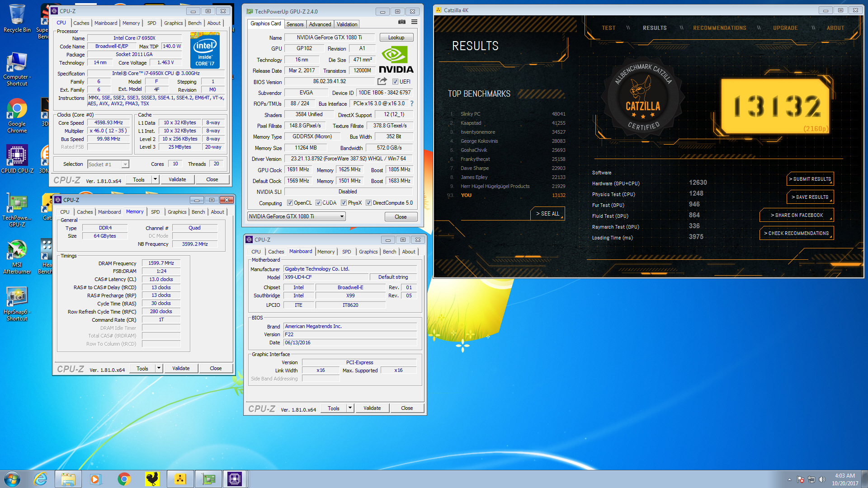Open the GPU-Z hamburger menu icon
Screen dimensions: 868x488
(x=414, y=22)
